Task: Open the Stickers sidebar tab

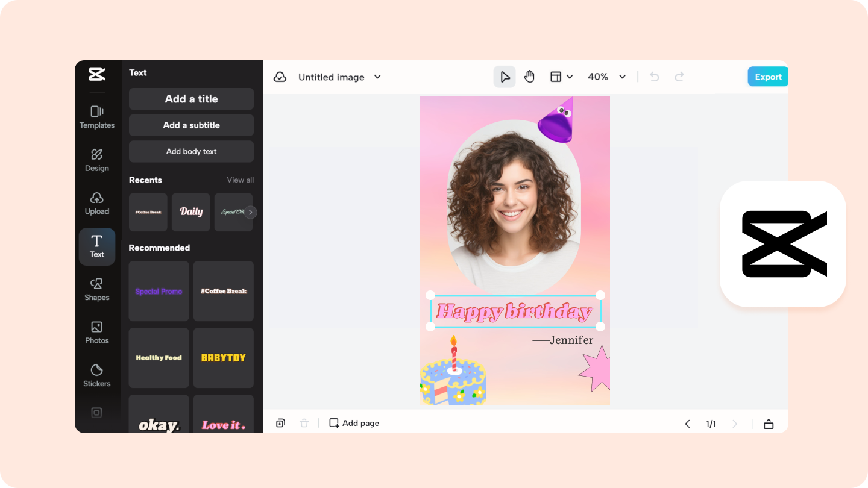Action: [x=97, y=376]
